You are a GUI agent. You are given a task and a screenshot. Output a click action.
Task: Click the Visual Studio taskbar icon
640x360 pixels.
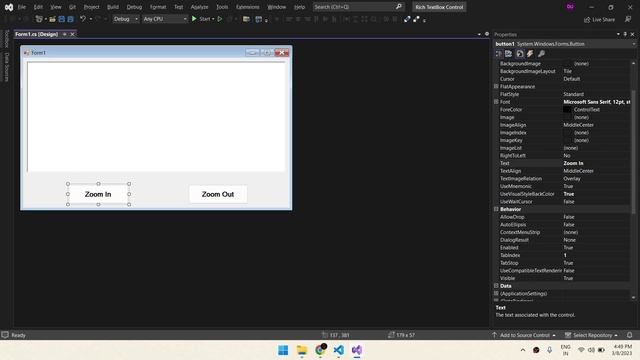(357, 350)
